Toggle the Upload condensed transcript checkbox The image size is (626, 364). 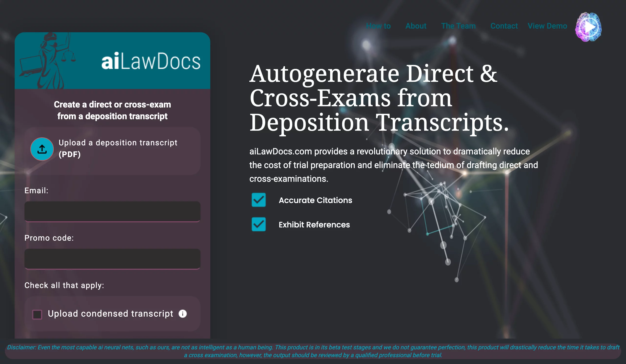(x=38, y=314)
